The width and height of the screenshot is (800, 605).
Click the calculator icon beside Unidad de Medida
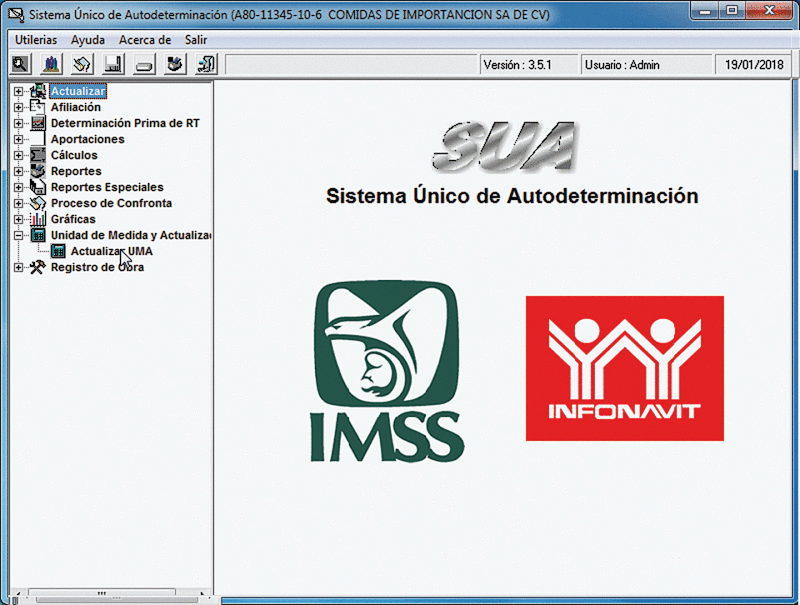coord(38,235)
